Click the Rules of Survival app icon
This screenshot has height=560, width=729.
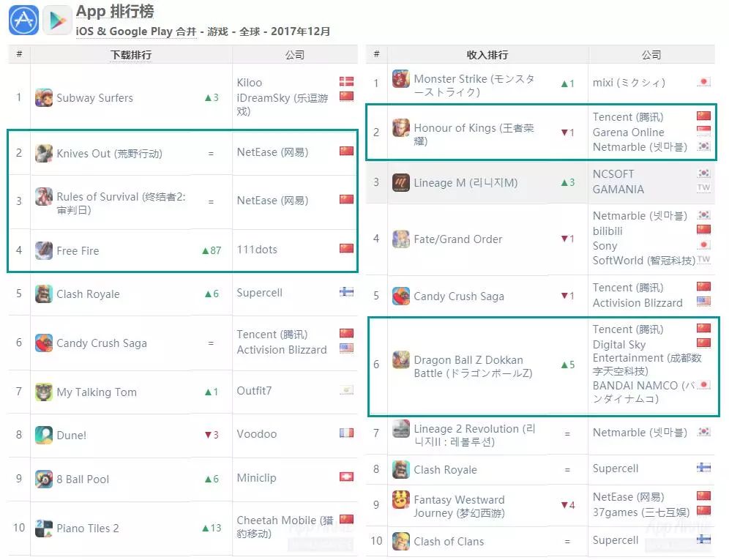click(x=44, y=197)
